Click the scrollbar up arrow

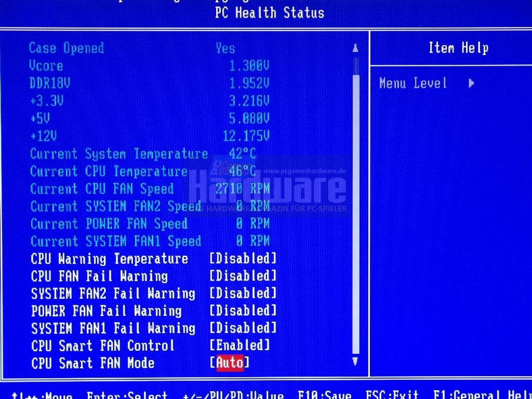point(355,48)
